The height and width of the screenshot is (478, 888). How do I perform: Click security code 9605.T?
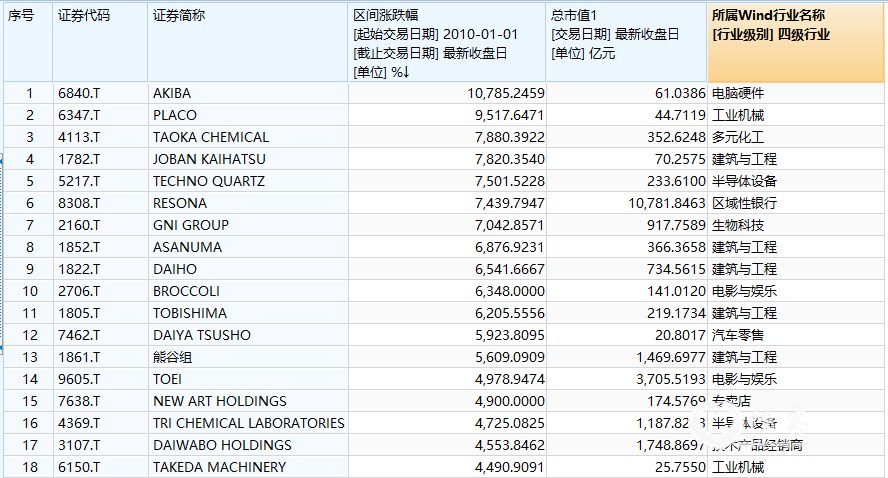coord(79,379)
